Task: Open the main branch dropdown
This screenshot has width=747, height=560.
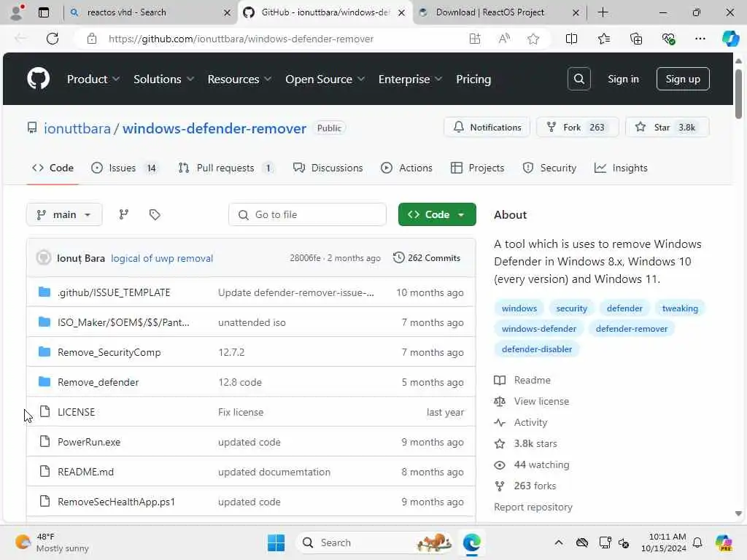Action: click(64, 214)
